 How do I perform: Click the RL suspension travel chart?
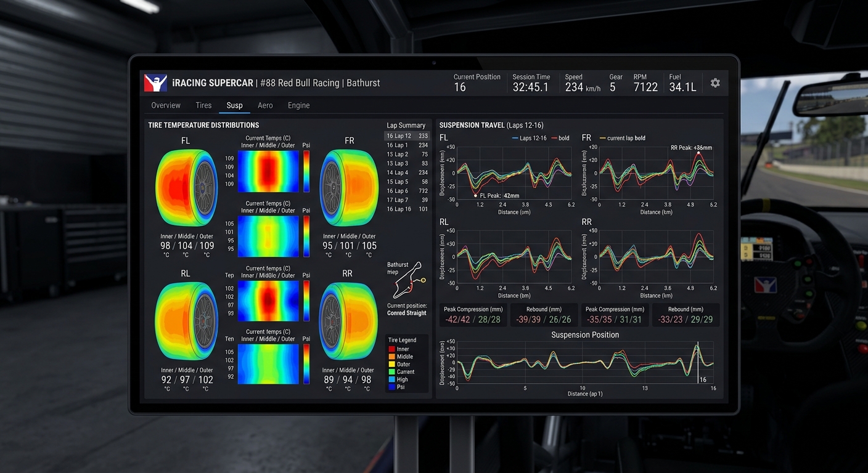click(515, 257)
